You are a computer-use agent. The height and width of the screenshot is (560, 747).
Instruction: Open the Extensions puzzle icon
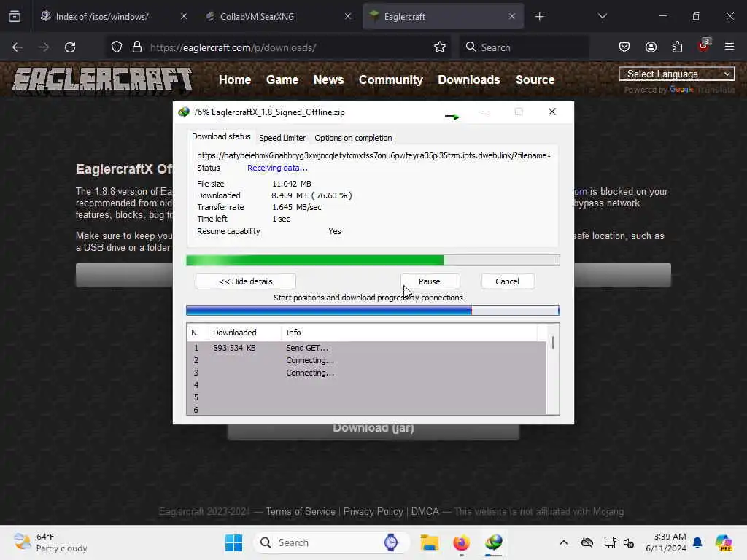click(x=677, y=47)
